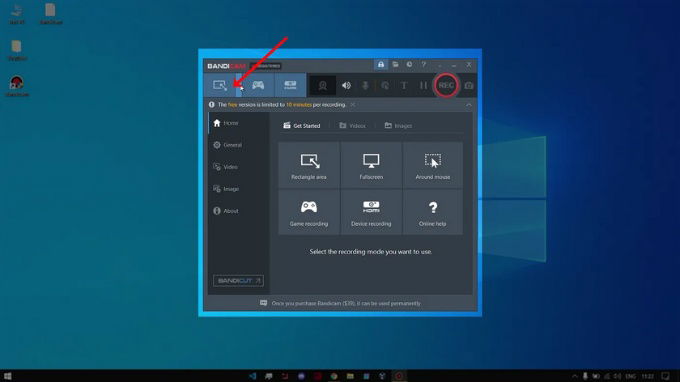This screenshot has height=382, width=680.
Task: Switch to the Images tab
Action: click(398, 126)
